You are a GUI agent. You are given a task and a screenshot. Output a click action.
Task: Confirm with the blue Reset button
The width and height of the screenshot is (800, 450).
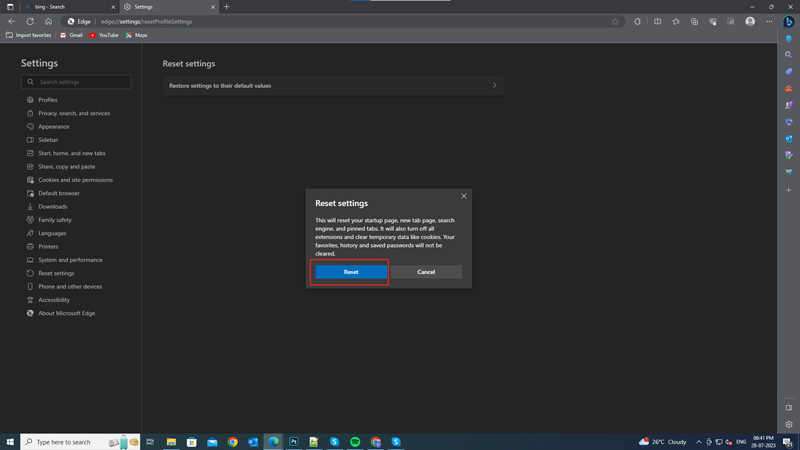pos(351,272)
